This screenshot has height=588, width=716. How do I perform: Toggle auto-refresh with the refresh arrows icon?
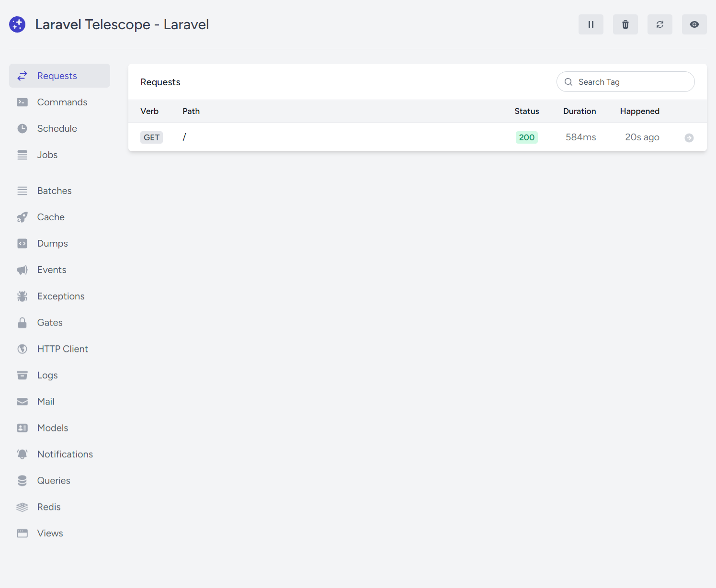[x=660, y=24]
